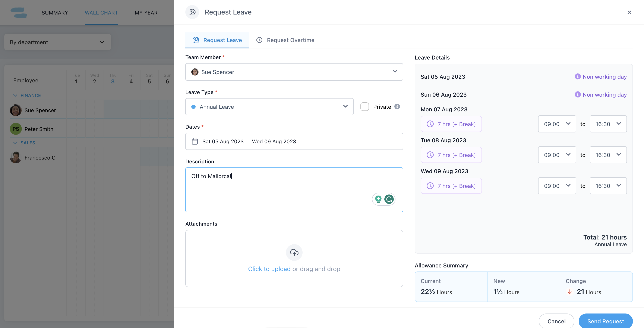Open the Mon 07 Aug start time 09:00 dropdown

point(557,124)
